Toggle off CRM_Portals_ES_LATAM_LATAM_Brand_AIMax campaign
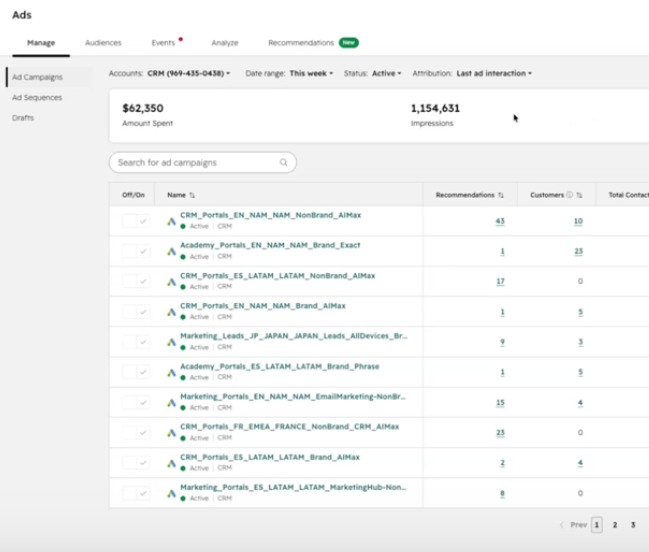 click(136, 463)
